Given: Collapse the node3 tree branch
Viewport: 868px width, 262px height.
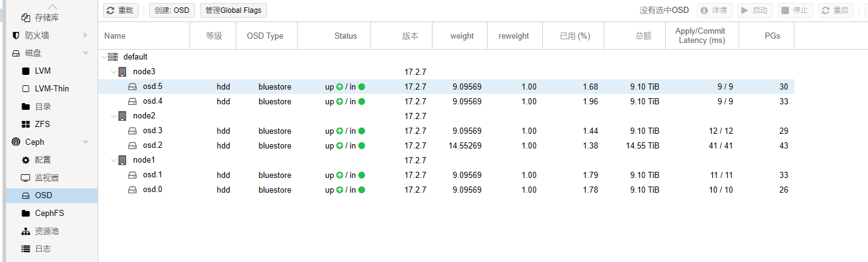Looking at the screenshot, I should [113, 72].
